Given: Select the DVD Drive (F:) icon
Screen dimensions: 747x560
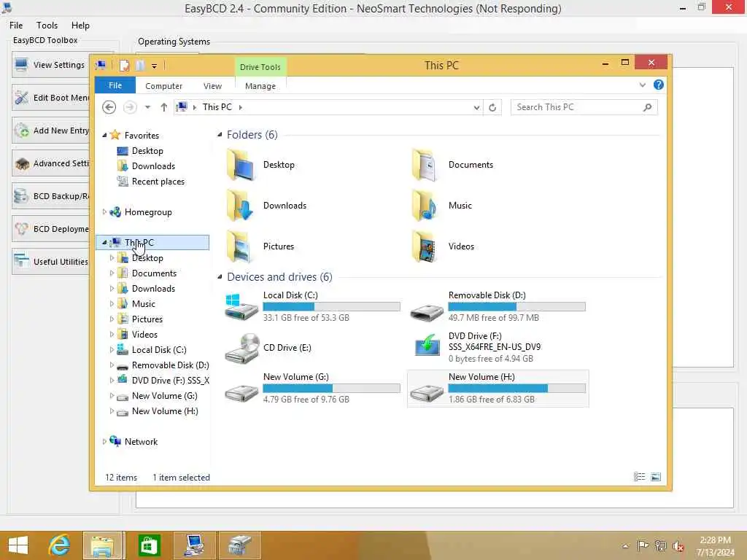Looking at the screenshot, I should point(427,345).
